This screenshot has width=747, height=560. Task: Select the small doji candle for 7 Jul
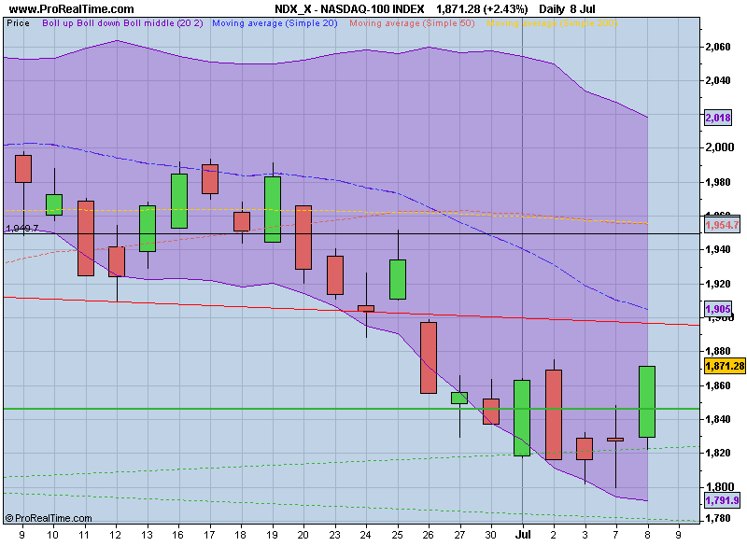click(x=615, y=440)
